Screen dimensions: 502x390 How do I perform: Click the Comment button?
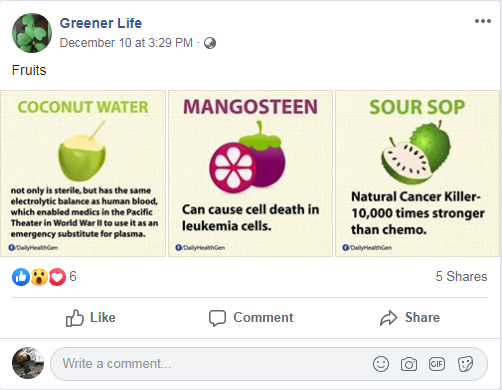pyautogui.click(x=251, y=318)
